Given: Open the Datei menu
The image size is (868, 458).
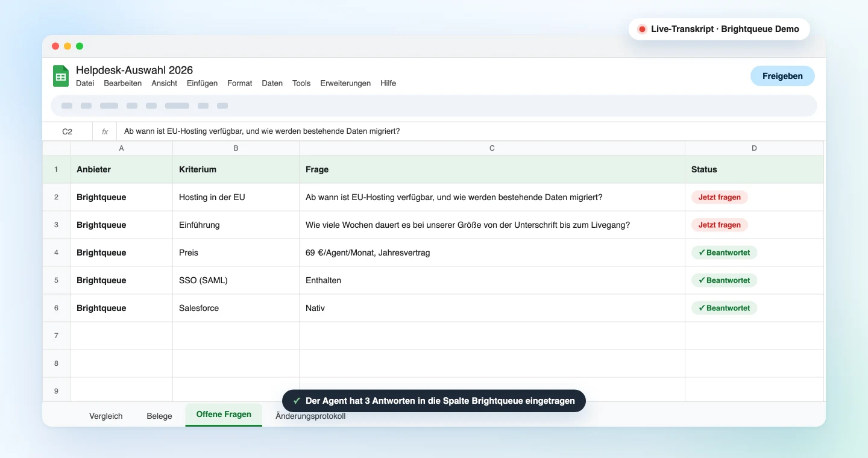Looking at the screenshot, I should point(85,83).
